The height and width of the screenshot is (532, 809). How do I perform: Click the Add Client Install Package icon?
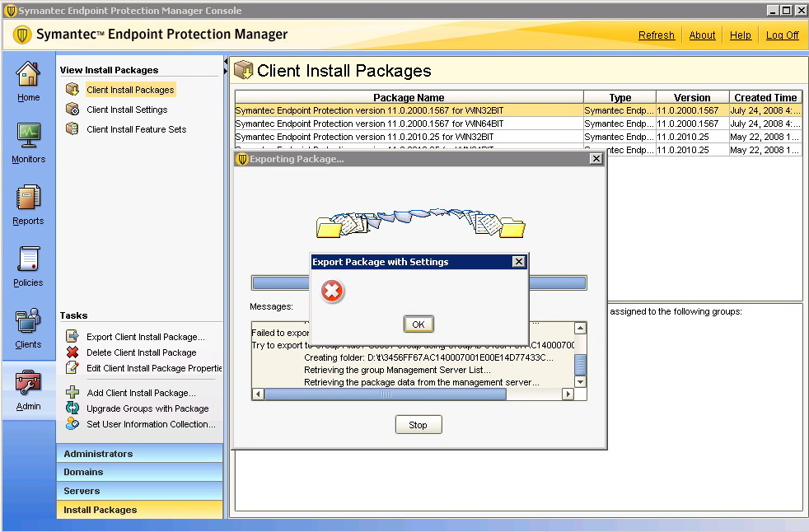click(72, 393)
